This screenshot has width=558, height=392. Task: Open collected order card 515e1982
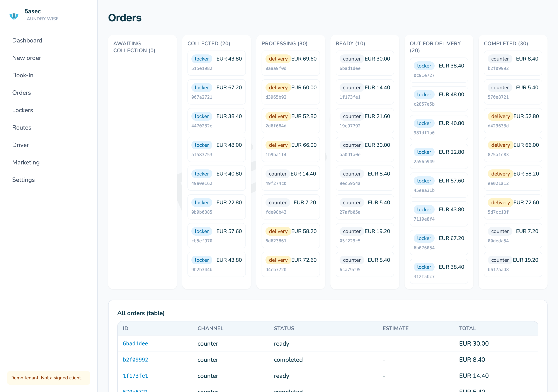tap(216, 63)
